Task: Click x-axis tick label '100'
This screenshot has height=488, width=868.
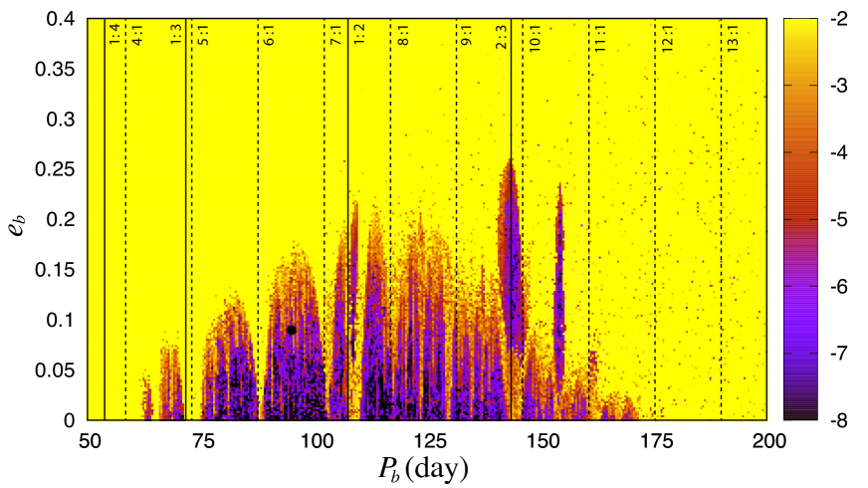Action: [317, 441]
